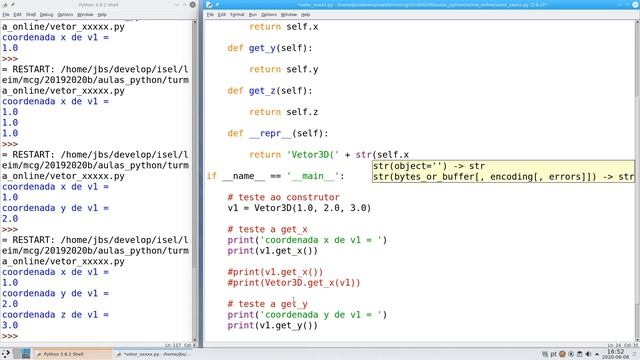This screenshot has height=360, width=640.
Task: Click comment '# teste a get_x'
Action: pyautogui.click(x=268, y=229)
